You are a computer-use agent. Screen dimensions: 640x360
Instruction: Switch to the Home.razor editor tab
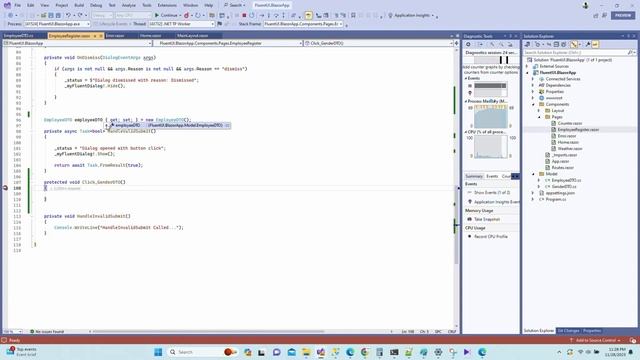coord(150,36)
